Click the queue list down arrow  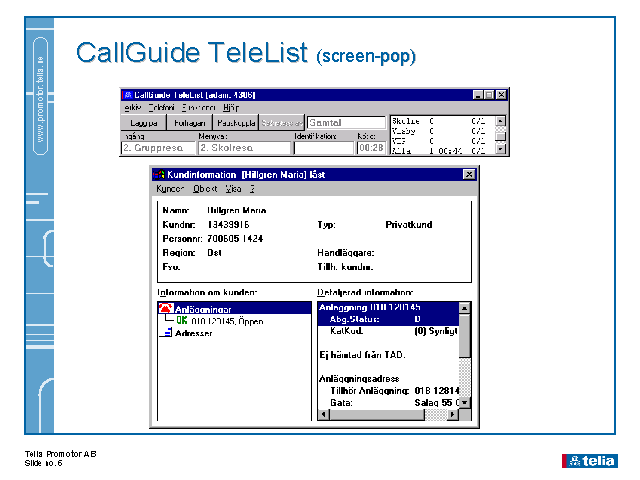pyautogui.click(x=500, y=149)
